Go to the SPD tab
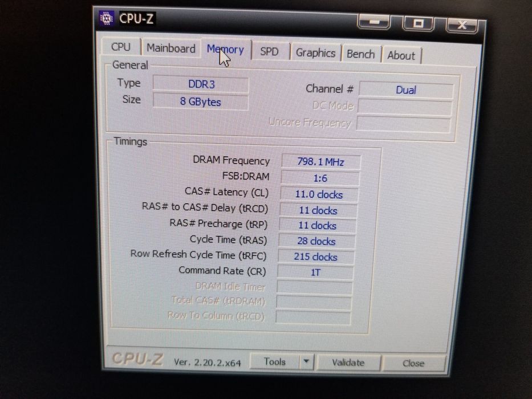 pyautogui.click(x=269, y=51)
